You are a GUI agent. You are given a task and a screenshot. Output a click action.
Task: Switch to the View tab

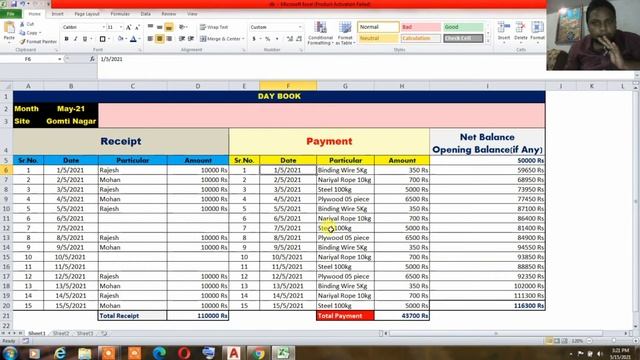192,14
